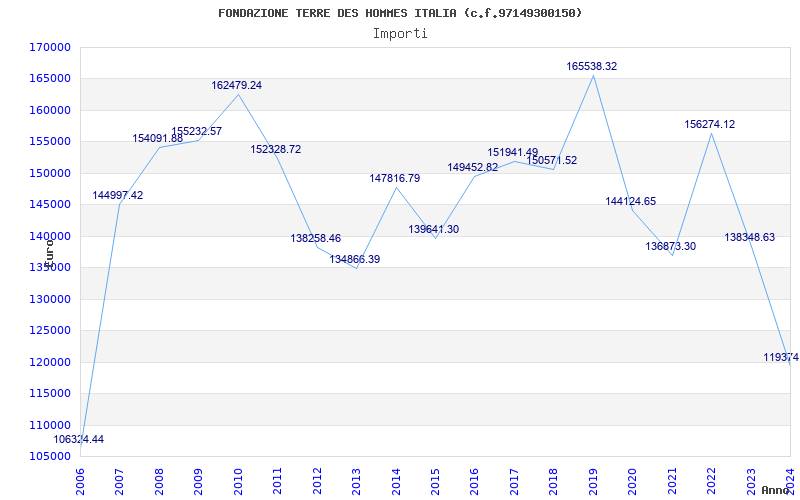The width and height of the screenshot is (800, 500).
Task: Click the 2017 year axis label
Action: click(x=514, y=481)
